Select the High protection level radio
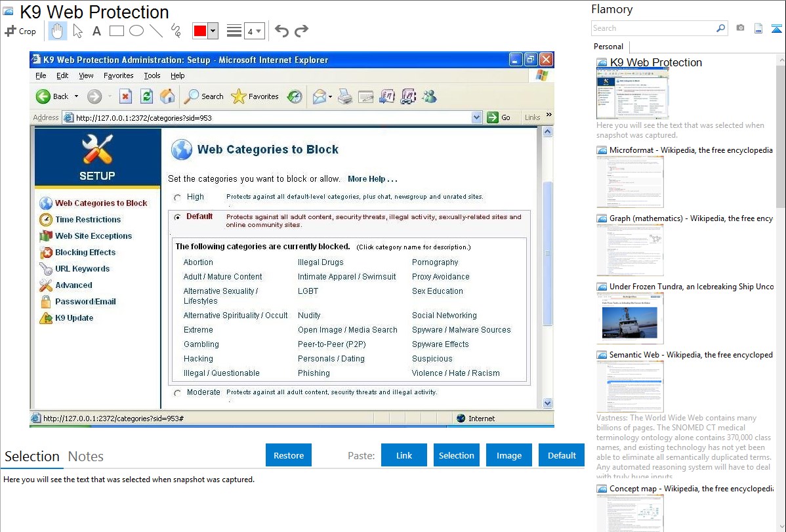 (177, 197)
